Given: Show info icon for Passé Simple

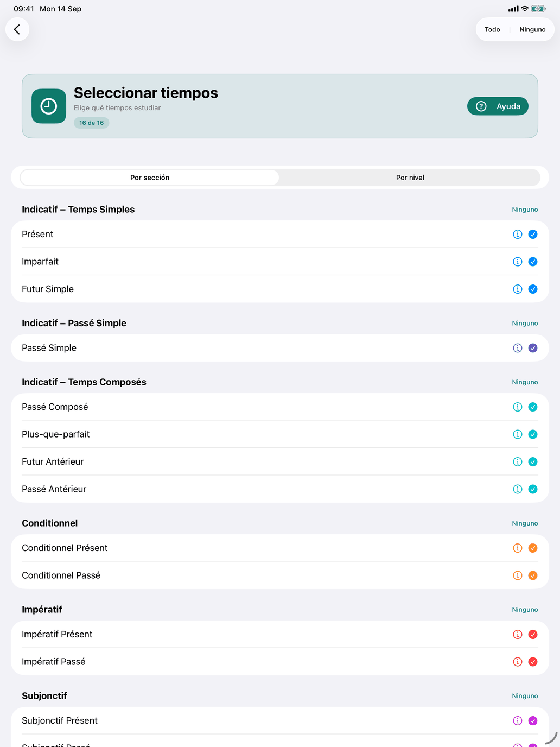Looking at the screenshot, I should (518, 348).
